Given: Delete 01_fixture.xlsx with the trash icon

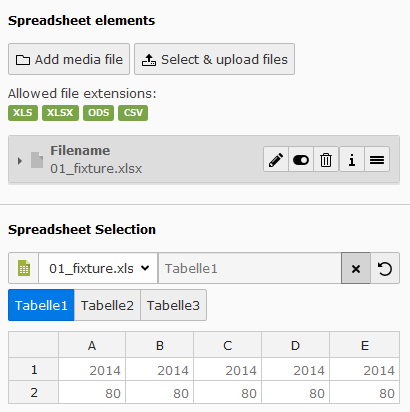Looking at the screenshot, I should pyautogui.click(x=326, y=160).
